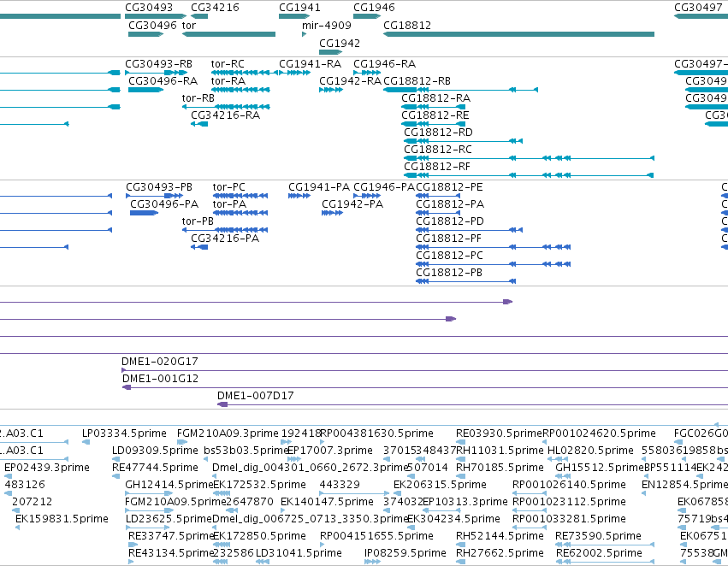Image resolution: width=728 pixels, height=566 pixels.
Task: Select the EK206315.5prime EST
Action: (397, 493)
